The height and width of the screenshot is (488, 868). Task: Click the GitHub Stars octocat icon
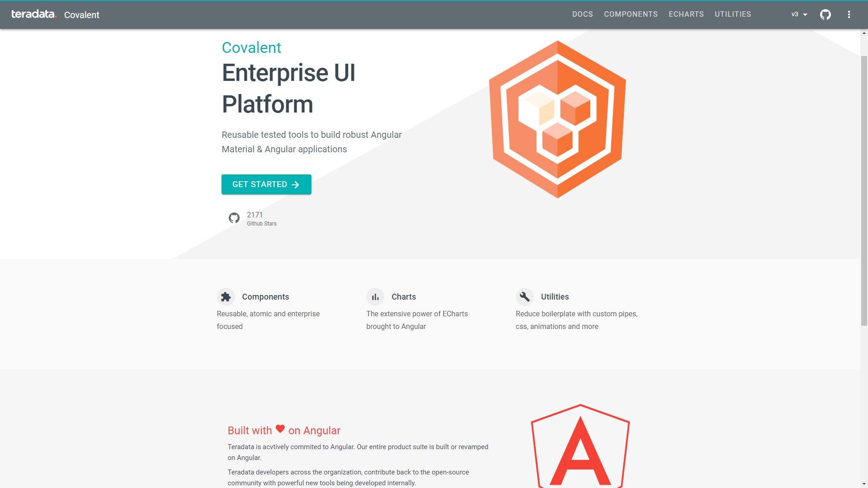click(234, 218)
